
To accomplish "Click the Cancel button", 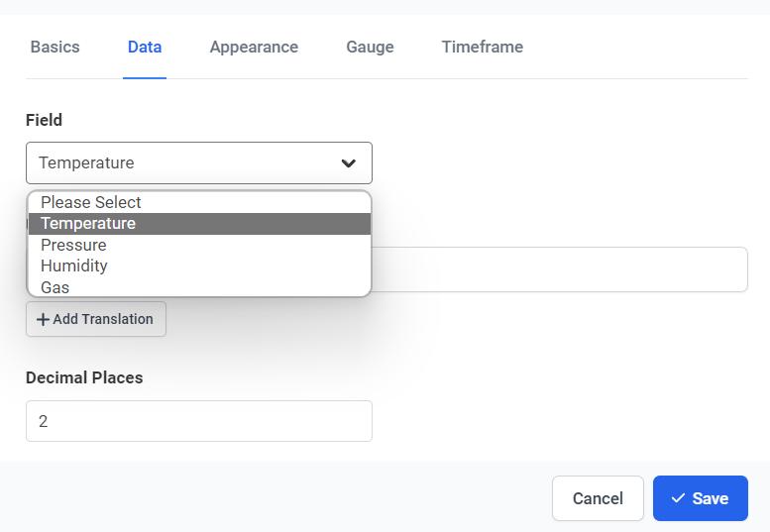I will [x=598, y=498].
